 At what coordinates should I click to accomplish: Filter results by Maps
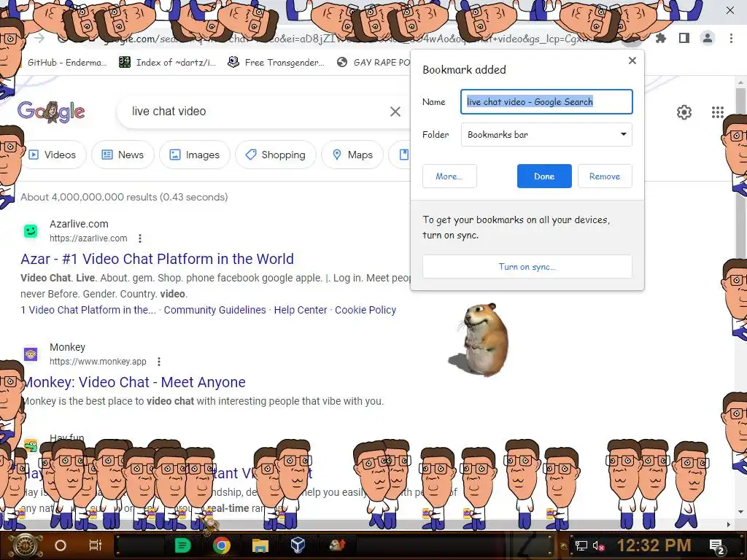(x=352, y=155)
